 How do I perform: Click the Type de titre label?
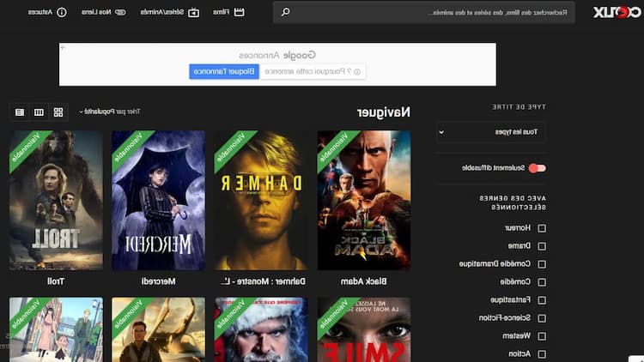[519, 107]
